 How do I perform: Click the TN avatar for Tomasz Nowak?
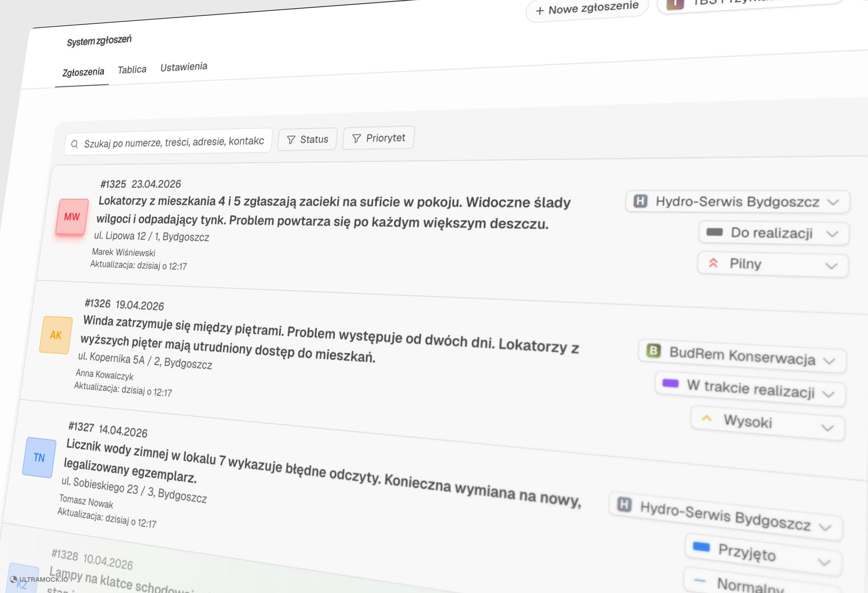point(39,457)
